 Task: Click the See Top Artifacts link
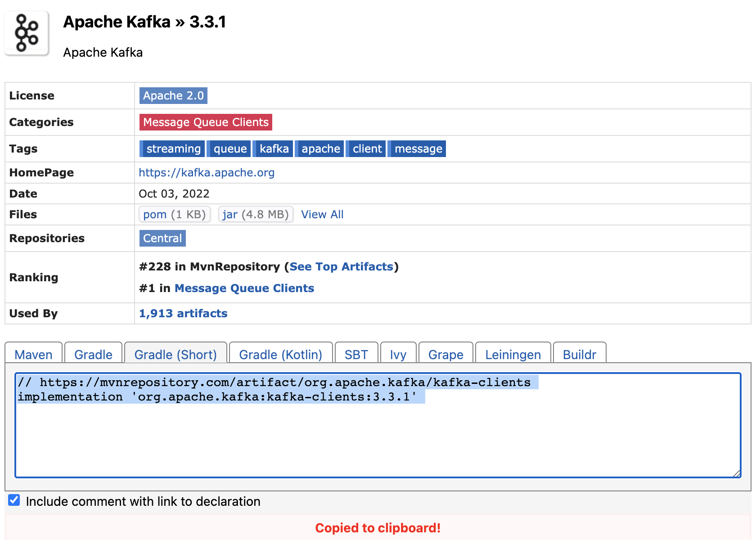[342, 266]
